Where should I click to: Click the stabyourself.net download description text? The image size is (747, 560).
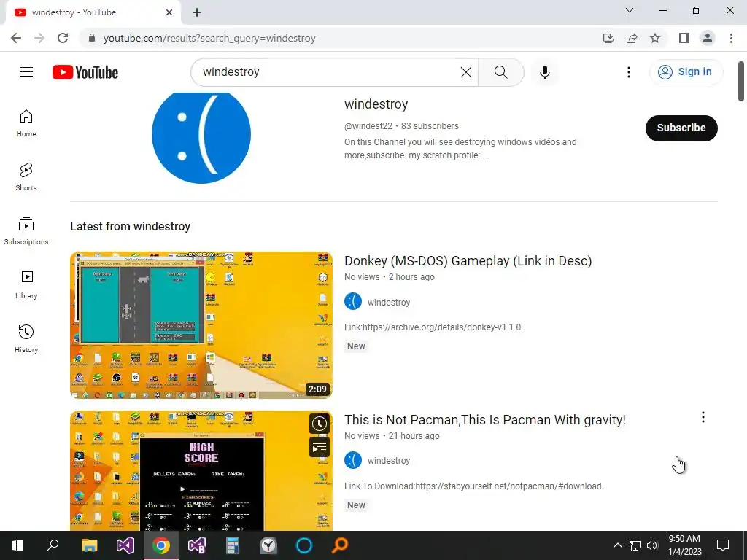click(474, 486)
